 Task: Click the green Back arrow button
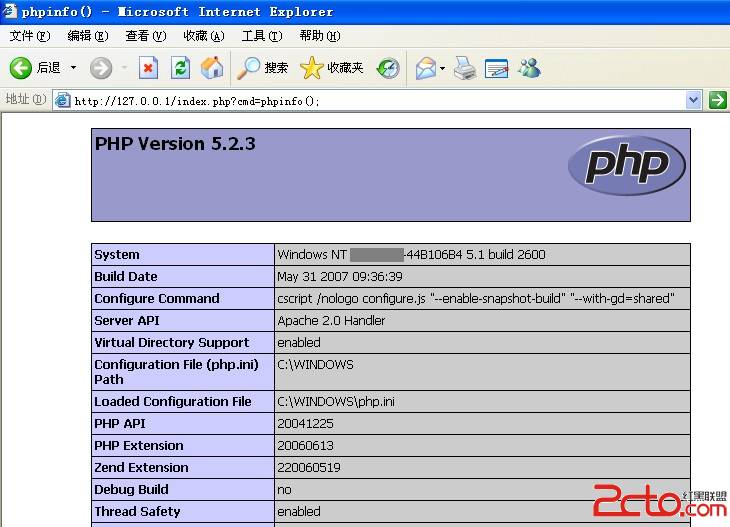[20, 68]
